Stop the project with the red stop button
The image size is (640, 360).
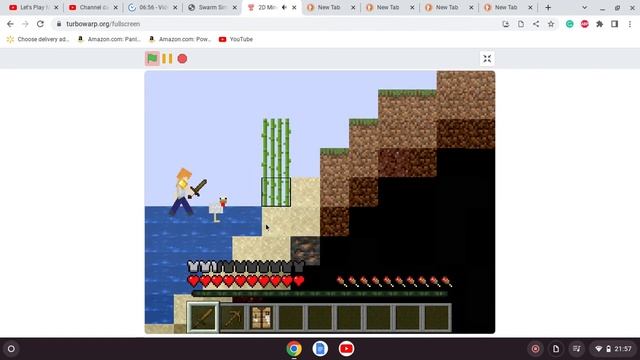[182, 58]
